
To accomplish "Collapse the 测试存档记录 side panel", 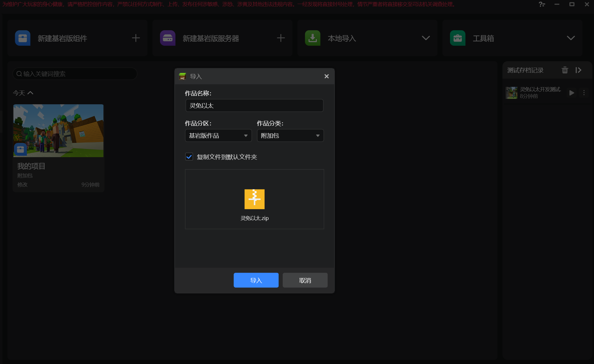I will click(578, 70).
